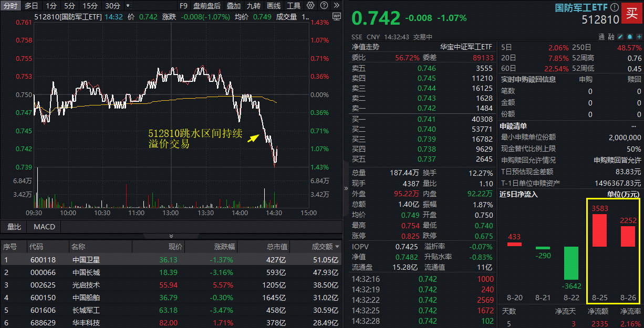This screenshot has height=328, width=644.
Task: Switch to the 分时 timeframe tab
Action: tap(11, 5)
